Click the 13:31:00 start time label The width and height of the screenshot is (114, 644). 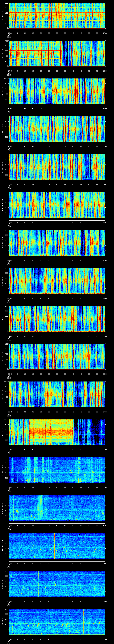9,601
